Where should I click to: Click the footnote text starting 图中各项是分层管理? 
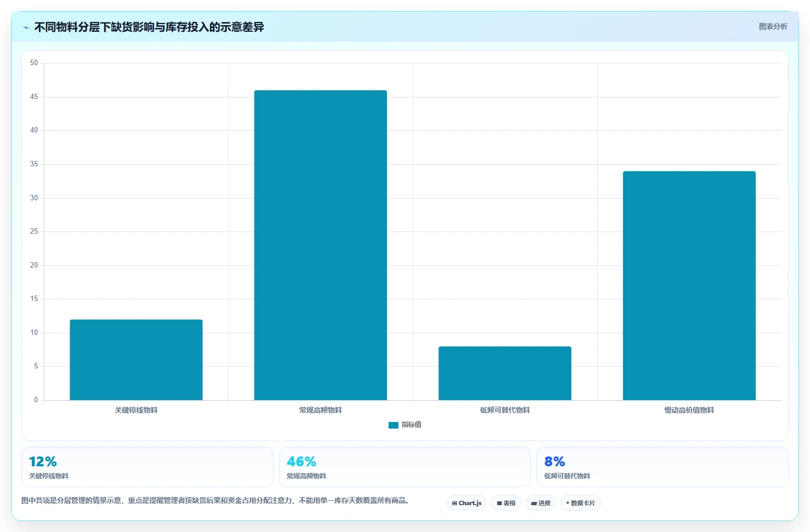216,500
